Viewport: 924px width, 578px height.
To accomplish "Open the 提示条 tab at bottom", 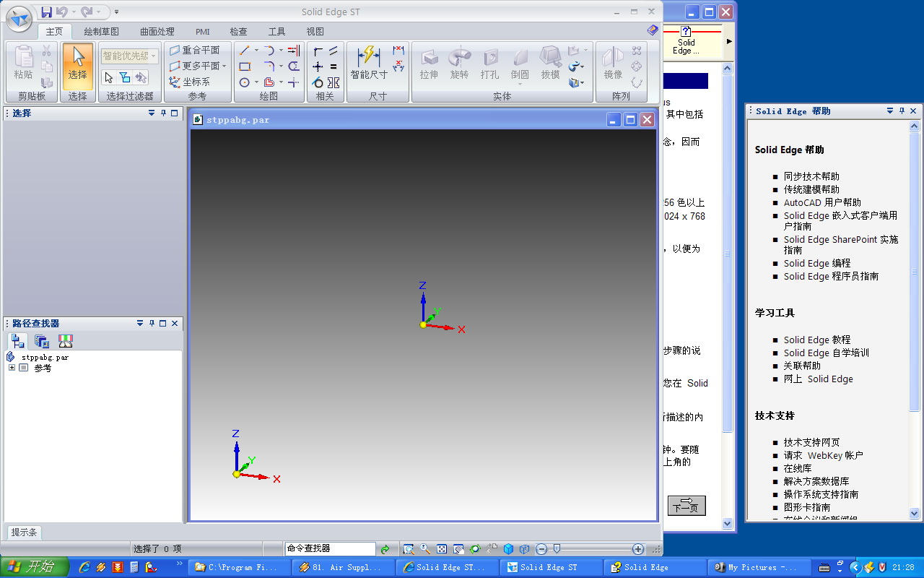I will [x=24, y=532].
